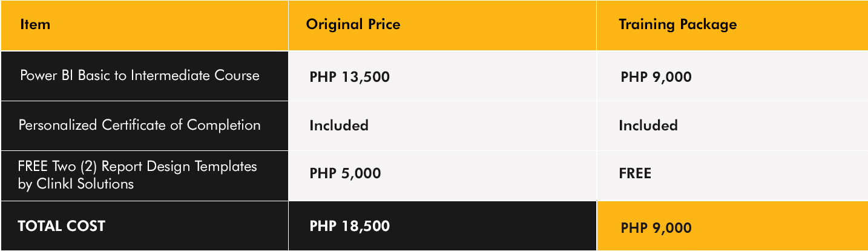
Task: Click the PHP 18,500 total price
Action: click(350, 226)
